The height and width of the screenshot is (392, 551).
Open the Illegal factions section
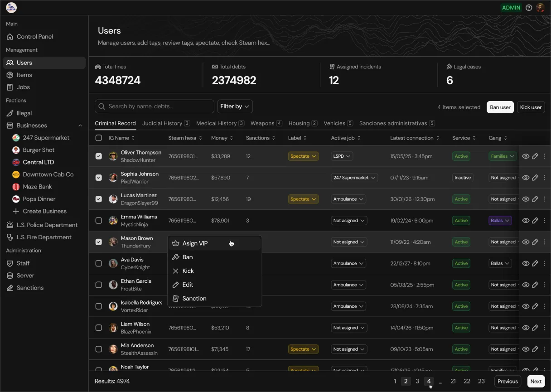(x=44, y=113)
